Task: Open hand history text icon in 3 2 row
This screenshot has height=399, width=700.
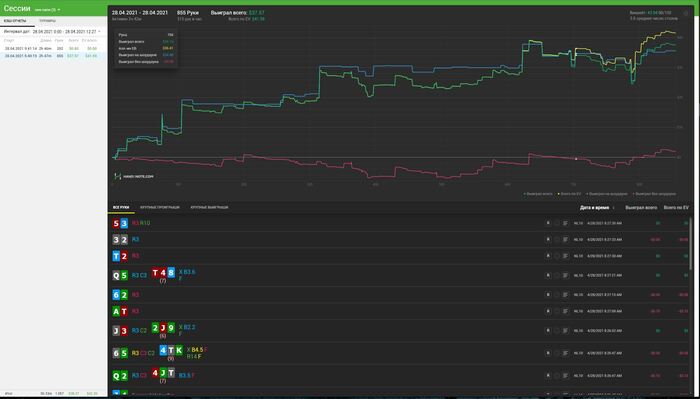Action: click(565, 240)
